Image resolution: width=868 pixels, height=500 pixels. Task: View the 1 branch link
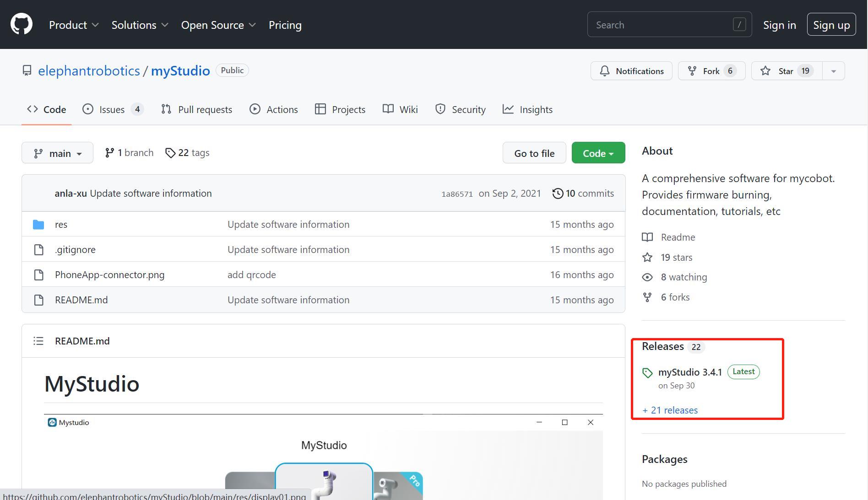tap(129, 153)
